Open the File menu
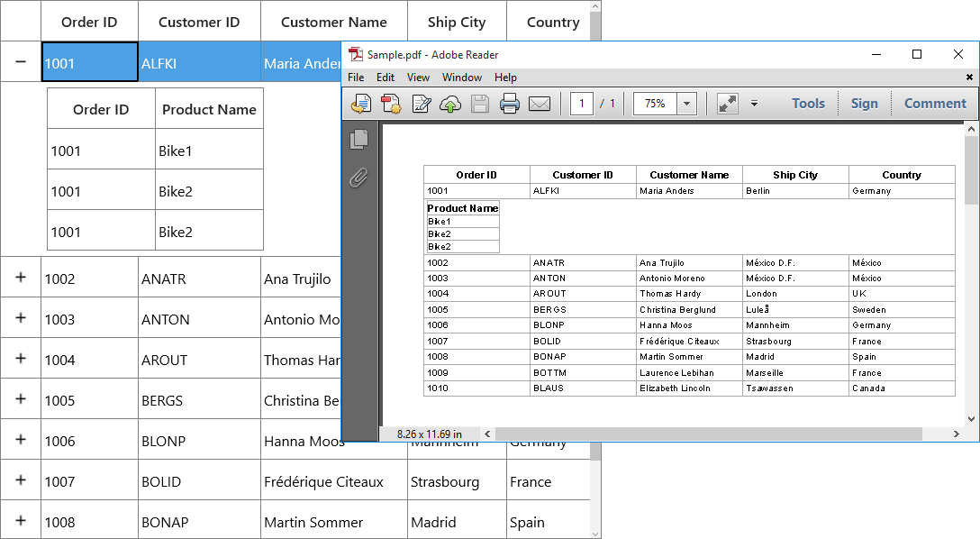The image size is (980, 539). [x=356, y=77]
